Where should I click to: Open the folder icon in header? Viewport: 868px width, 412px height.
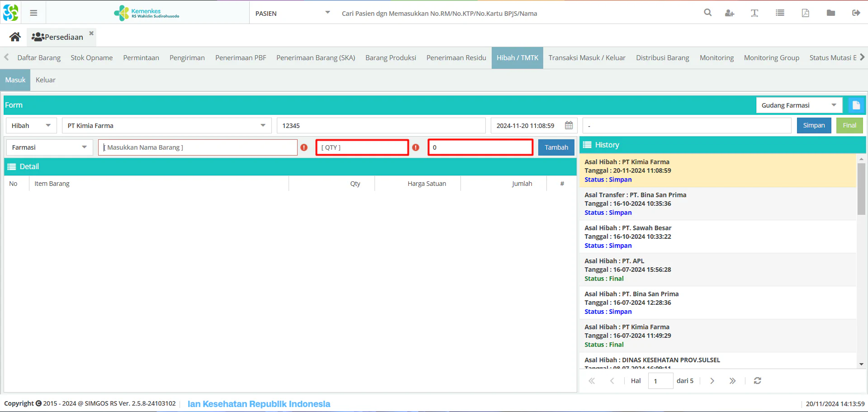click(x=831, y=13)
